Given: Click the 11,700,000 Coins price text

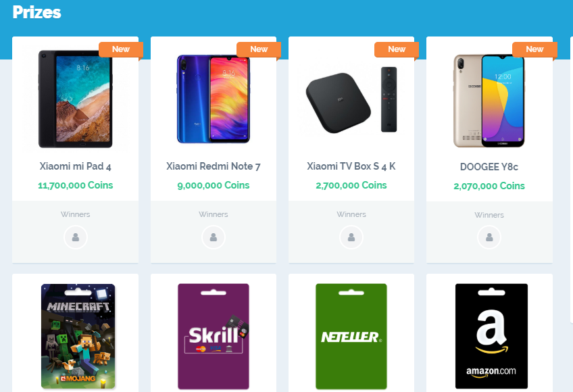Looking at the screenshot, I should point(75,185).
